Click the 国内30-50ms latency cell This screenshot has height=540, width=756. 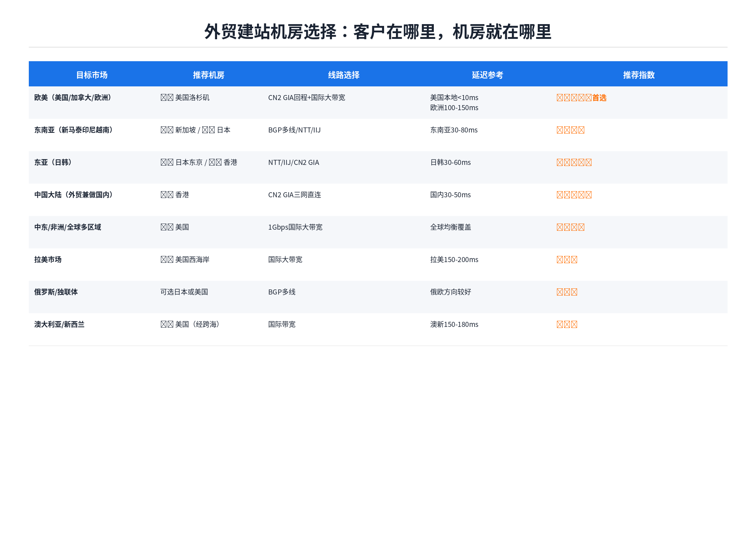tap(451, 195)
